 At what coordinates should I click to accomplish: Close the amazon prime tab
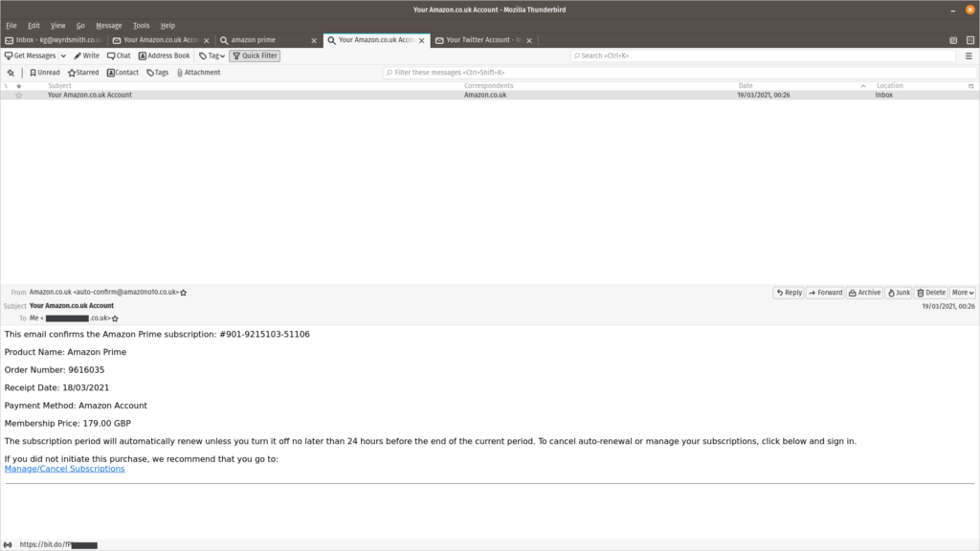[314, 40]
